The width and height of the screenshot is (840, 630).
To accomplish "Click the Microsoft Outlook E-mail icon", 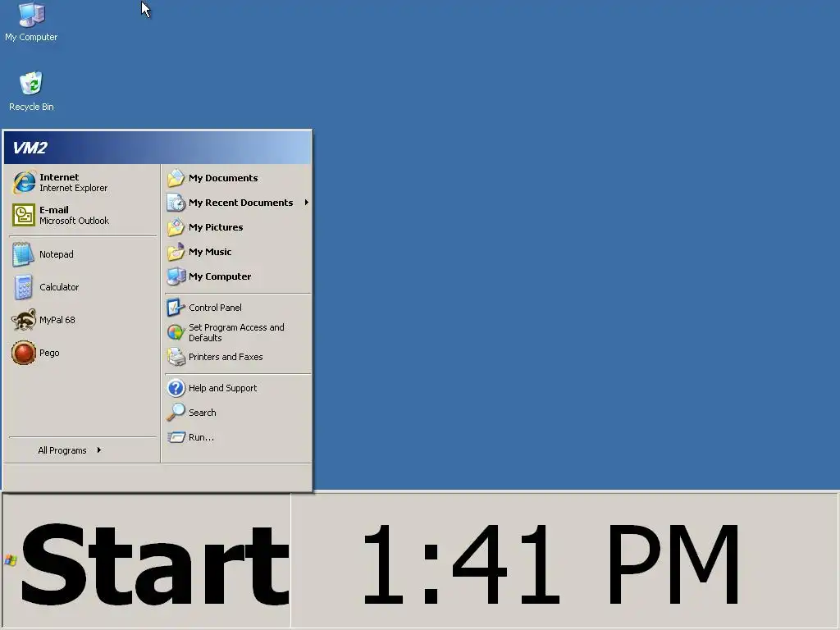I will coord(24,216).
